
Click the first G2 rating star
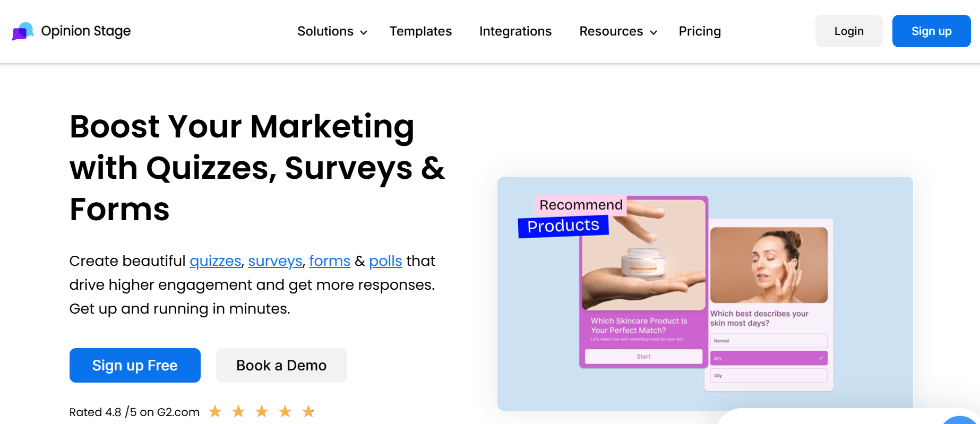pos(215,411)
